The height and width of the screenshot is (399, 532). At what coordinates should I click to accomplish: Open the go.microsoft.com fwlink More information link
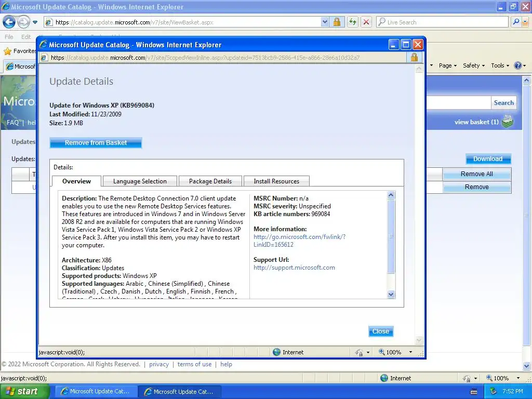[299, 241]
